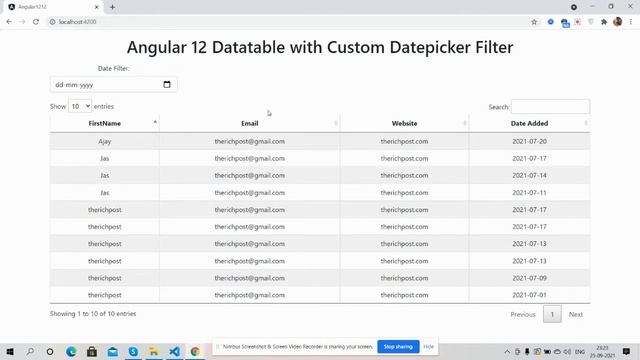Close the Angular1212 tab

(x=97, y=7)
